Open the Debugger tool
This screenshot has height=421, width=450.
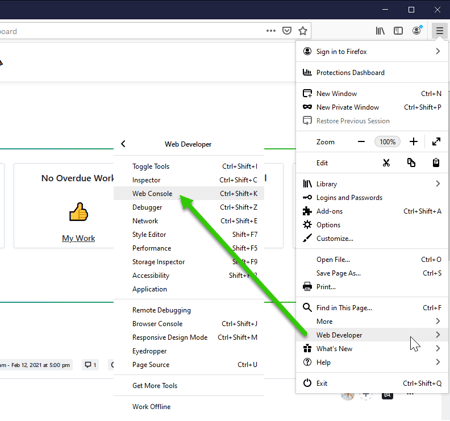[189, 207]
